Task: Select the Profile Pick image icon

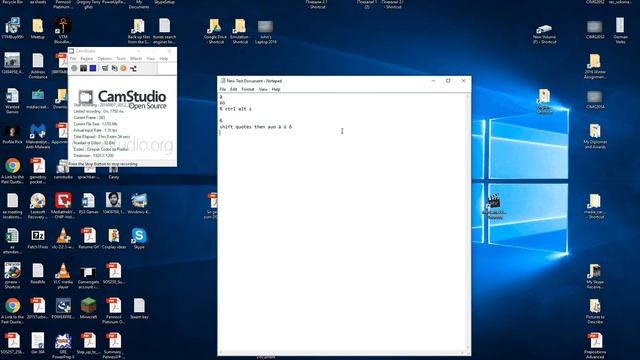Action: click(x=12, y=135)
